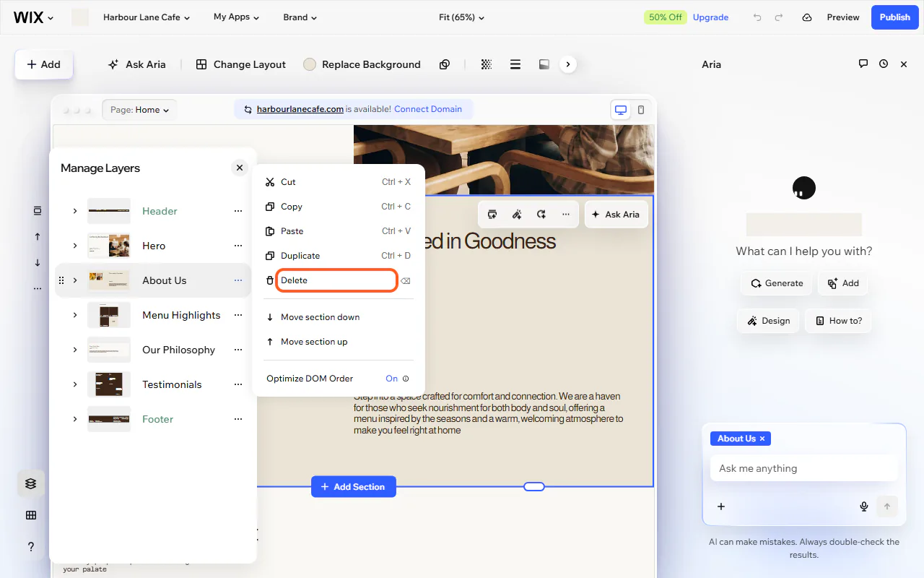This screenshot has width=924, height=578.
Task: Choose Duplicate from the context menu
Action: click(338, 256)
